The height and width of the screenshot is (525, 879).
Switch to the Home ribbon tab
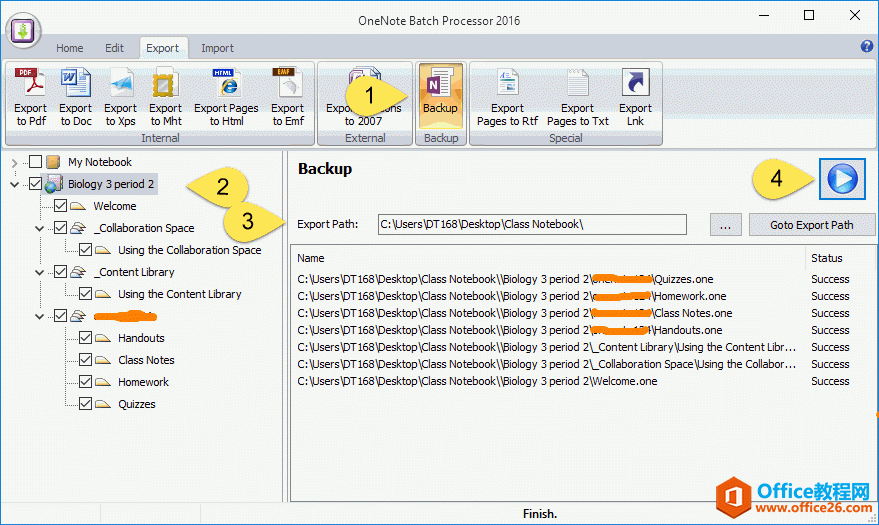click(x=70, y=48)
